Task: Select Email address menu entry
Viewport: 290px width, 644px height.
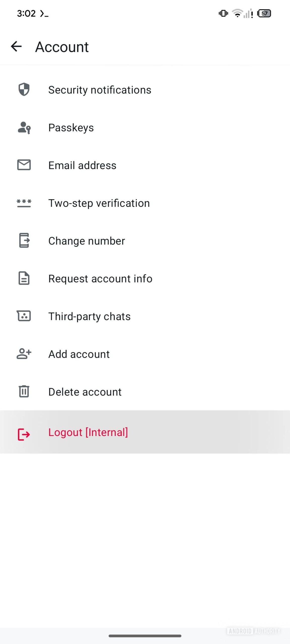Action: point(82,165)
